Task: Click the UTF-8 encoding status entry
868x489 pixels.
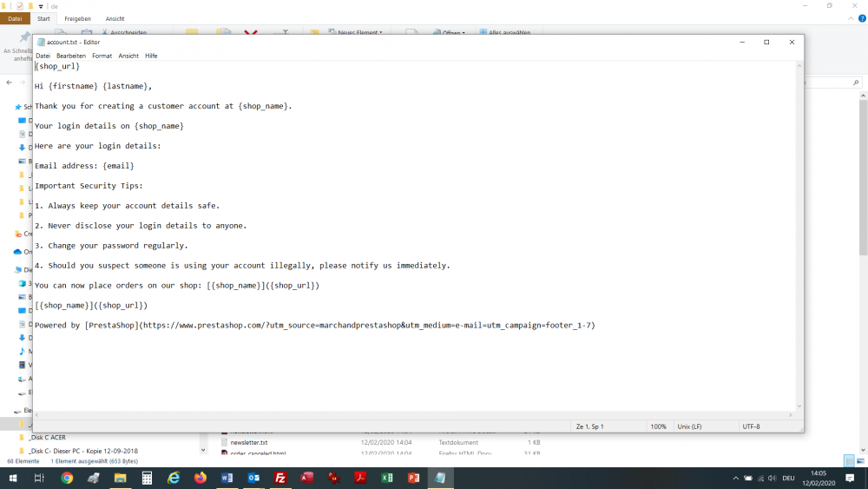Action: click(x=751, y=426)
